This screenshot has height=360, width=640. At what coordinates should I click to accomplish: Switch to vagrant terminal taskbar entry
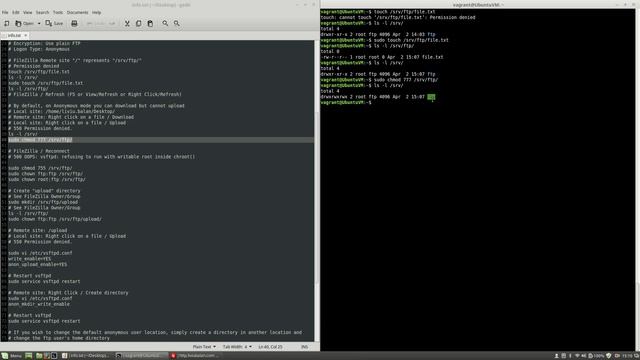click(x=141, y=356)
